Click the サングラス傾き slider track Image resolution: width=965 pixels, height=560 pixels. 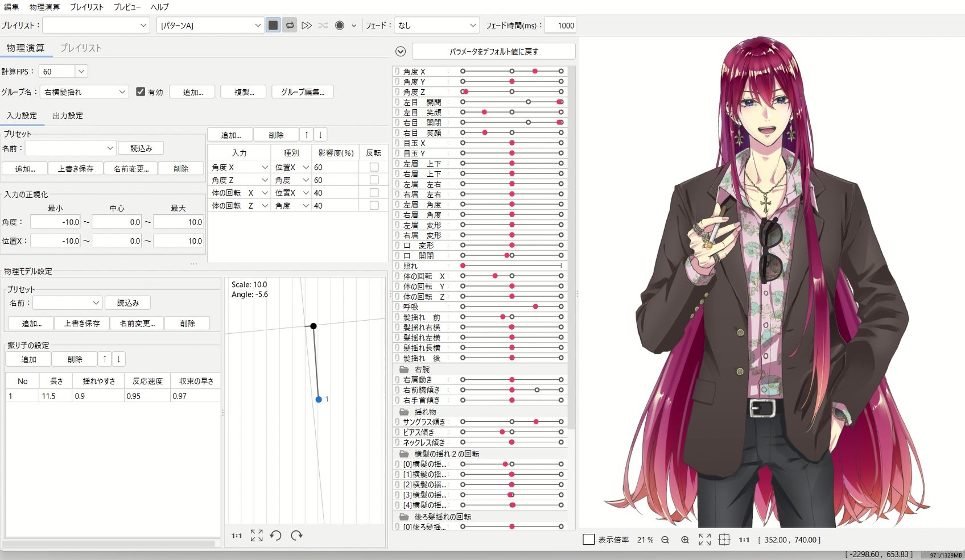coord(512,422)
